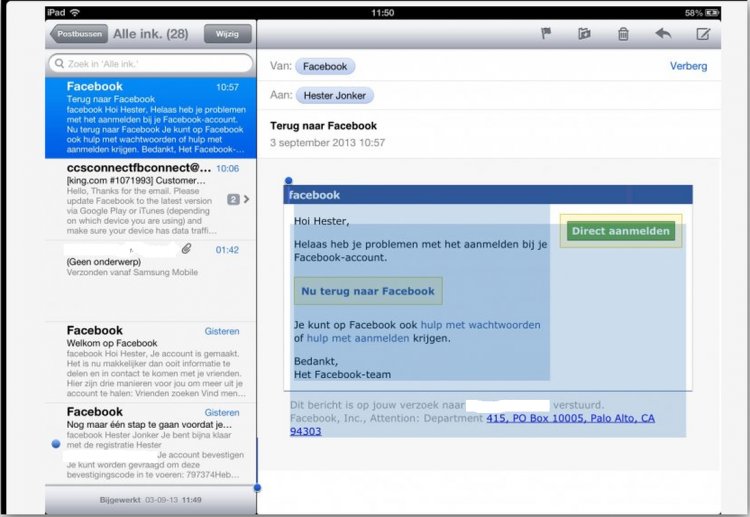
Task: Open the attachment paperclip icon
Action: coord(187,248)
